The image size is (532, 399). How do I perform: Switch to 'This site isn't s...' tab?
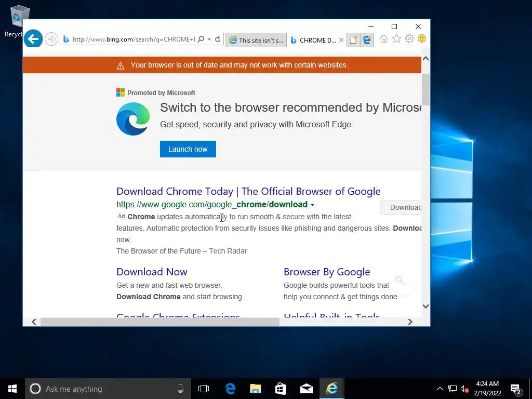[x=256, y=40]
